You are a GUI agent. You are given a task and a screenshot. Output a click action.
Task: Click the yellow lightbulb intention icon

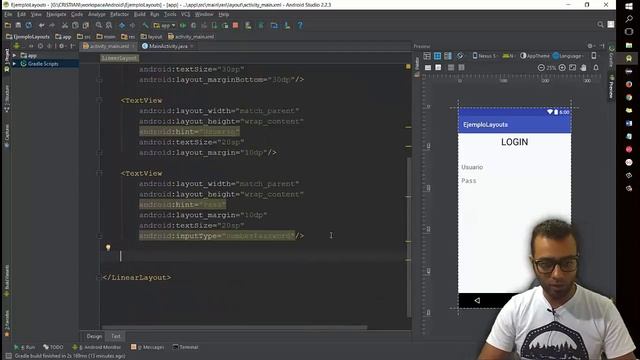[x=108, y=247]
